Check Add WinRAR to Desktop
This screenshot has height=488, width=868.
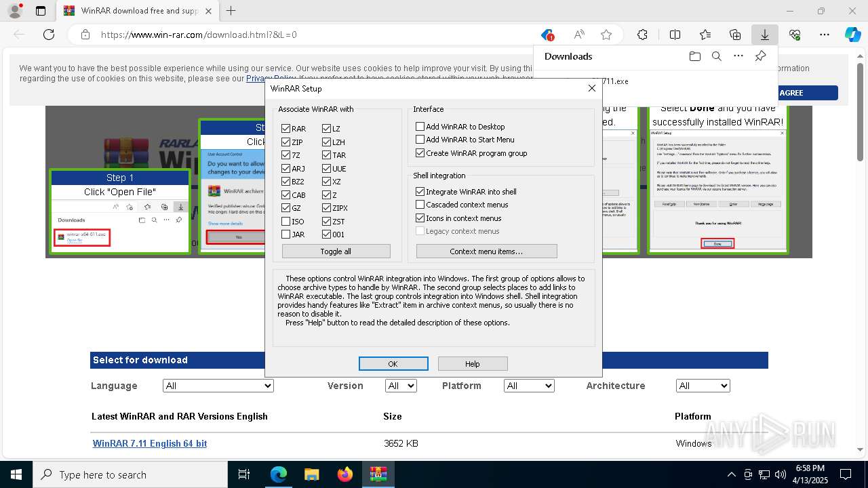tap(420, 127)
